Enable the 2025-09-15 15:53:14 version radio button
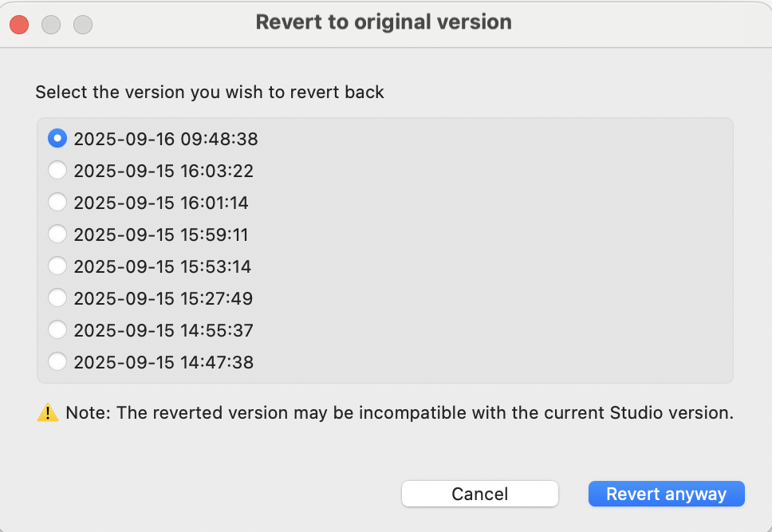The image size is (772, 532). pos(57,266)
